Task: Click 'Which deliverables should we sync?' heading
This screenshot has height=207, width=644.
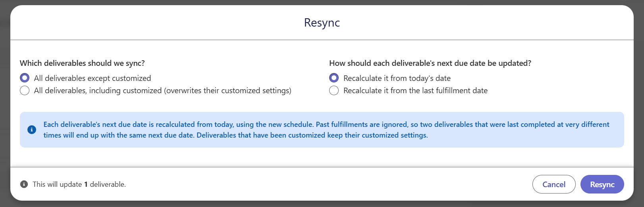Action: coord(82,63)
